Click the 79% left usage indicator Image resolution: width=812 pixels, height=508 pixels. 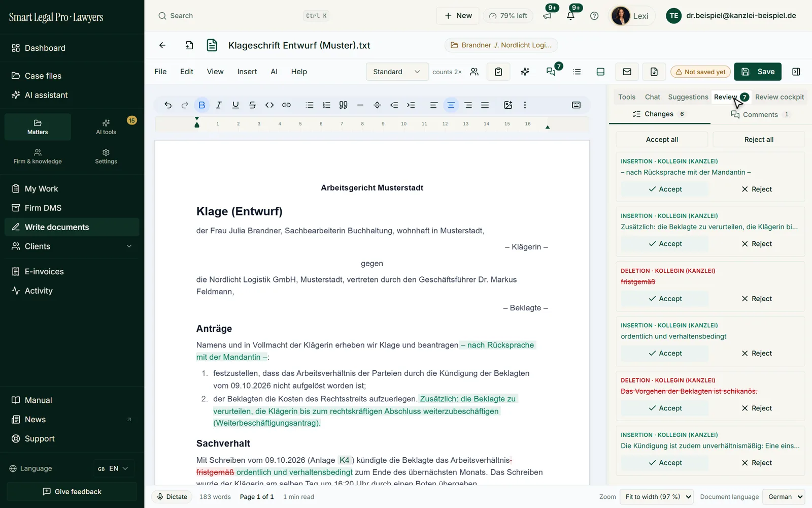click(508, 16)
